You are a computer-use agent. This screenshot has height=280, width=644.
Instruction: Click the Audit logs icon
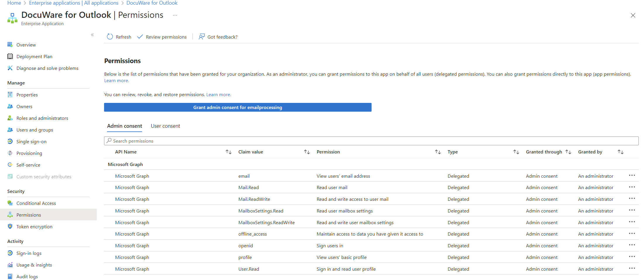(10, 276)
